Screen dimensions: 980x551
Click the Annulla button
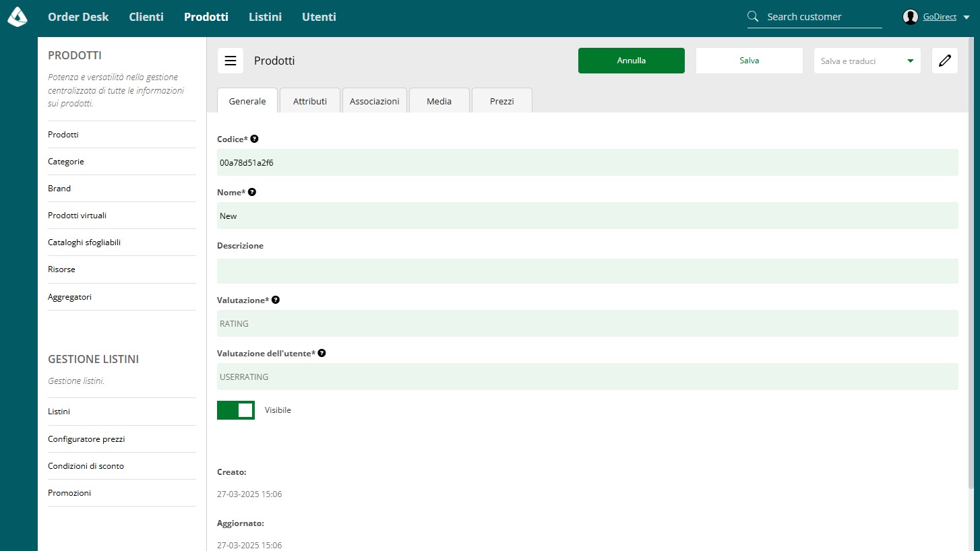[x=632, y=61]
